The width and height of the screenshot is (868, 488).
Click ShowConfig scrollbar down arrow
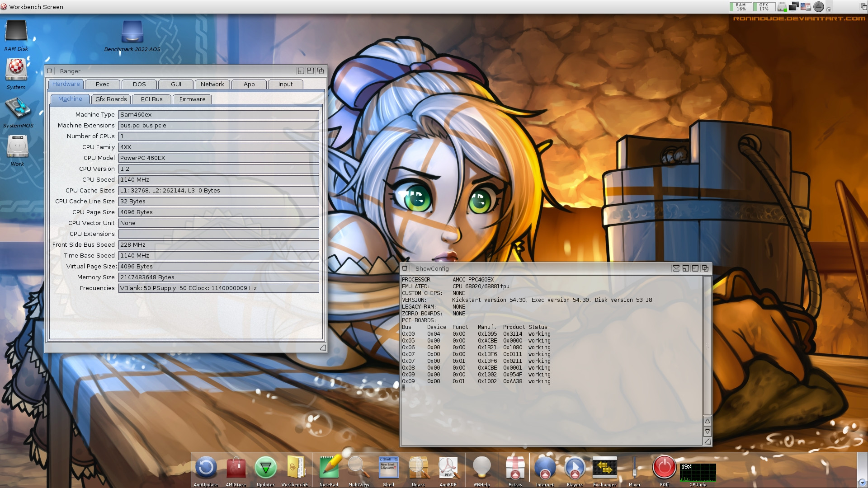(708, 432)
